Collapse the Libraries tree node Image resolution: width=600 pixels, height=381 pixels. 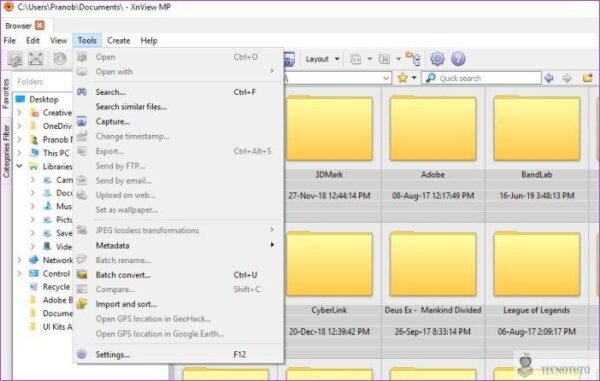20,166
